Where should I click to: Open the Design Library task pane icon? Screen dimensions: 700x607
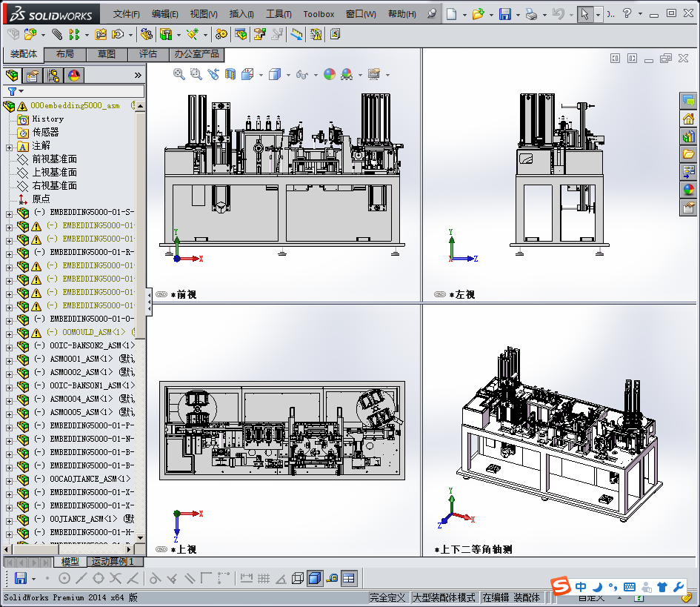pyautogui.click(x=689, y=136)
